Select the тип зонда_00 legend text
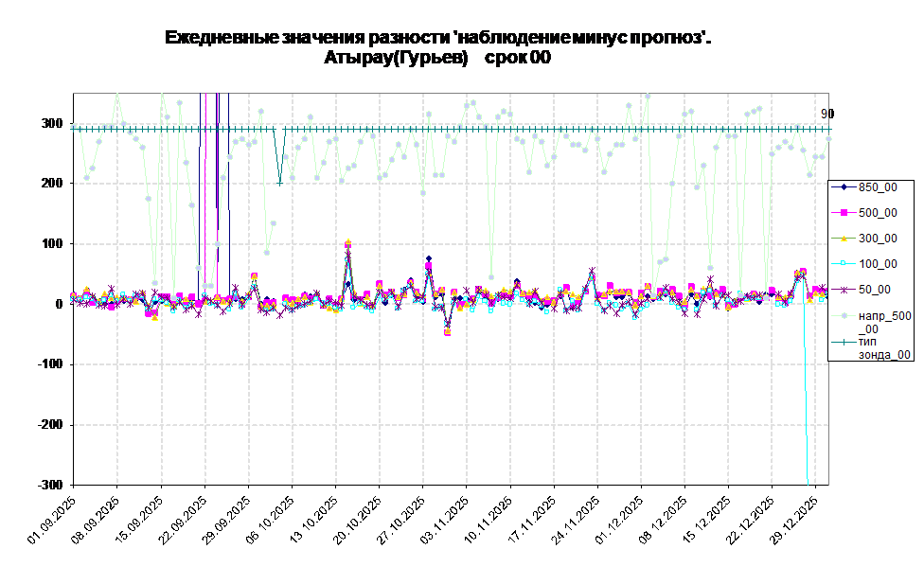Screen dimensions: 924x567 [x=884, y=347]
